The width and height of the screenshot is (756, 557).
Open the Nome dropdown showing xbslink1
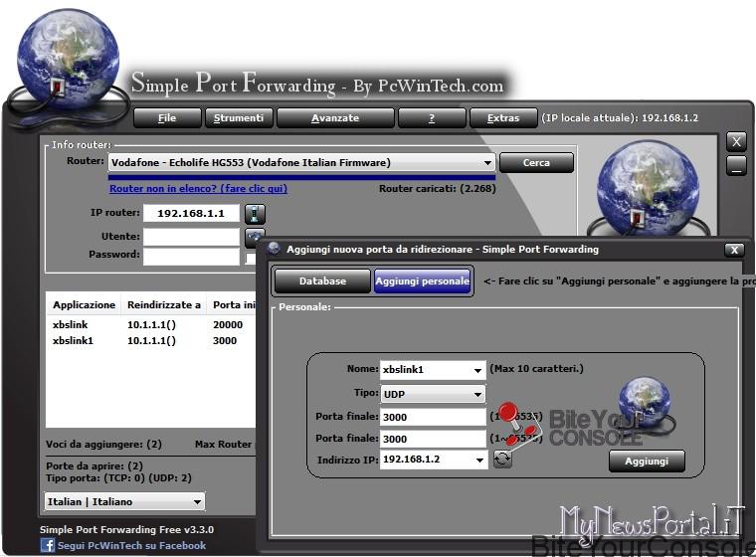tap(477, 370)
